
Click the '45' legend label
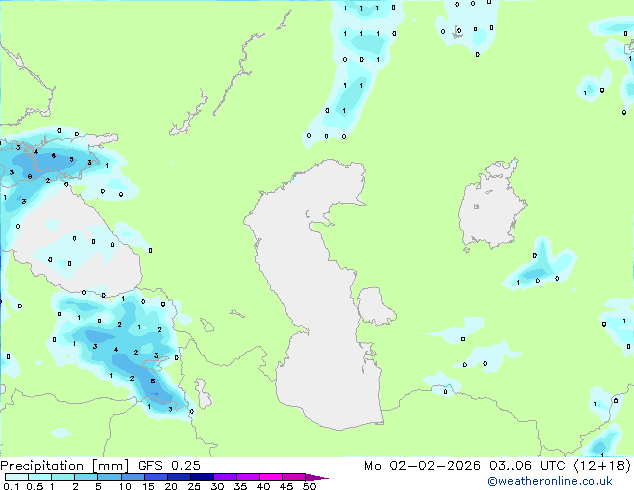point(286,486)
